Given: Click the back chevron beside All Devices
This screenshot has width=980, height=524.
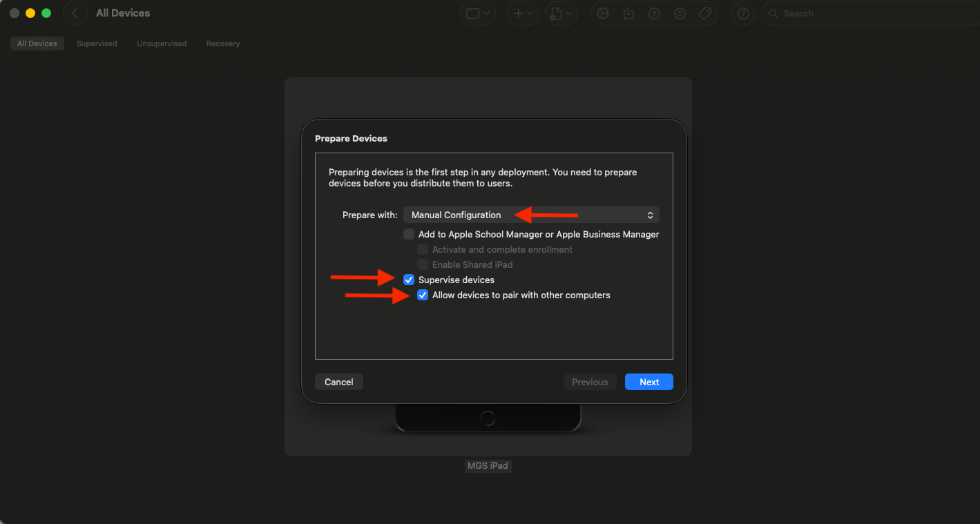Looking at the screenshot, I should (x=75, y=13).
